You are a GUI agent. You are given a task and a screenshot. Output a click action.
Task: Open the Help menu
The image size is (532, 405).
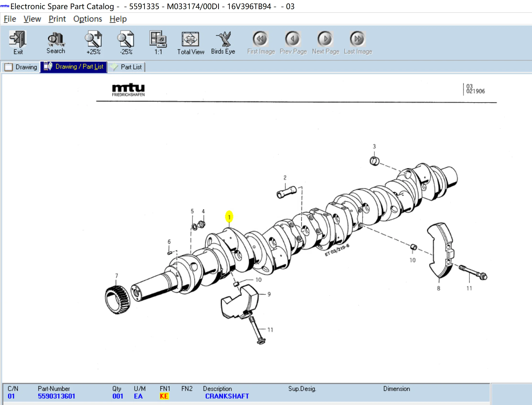tap(118, 19)
